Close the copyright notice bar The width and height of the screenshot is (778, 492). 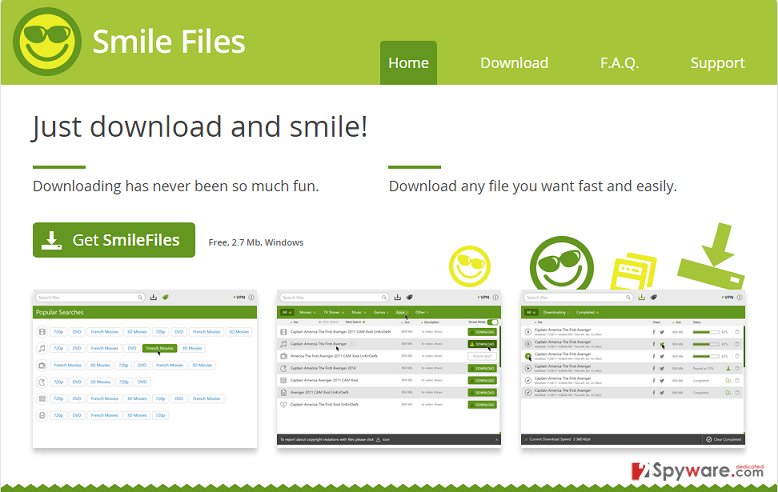[x=497, y=440]
